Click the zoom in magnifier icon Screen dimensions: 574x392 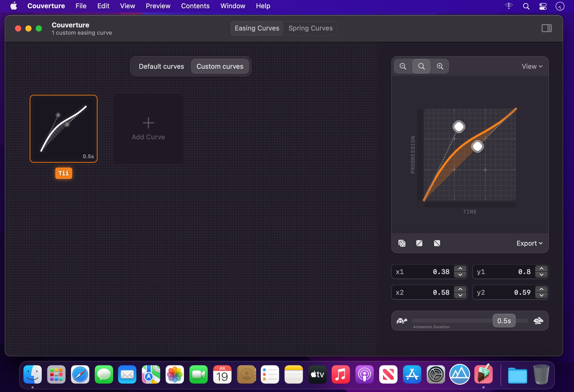click(x=440, y=66)
